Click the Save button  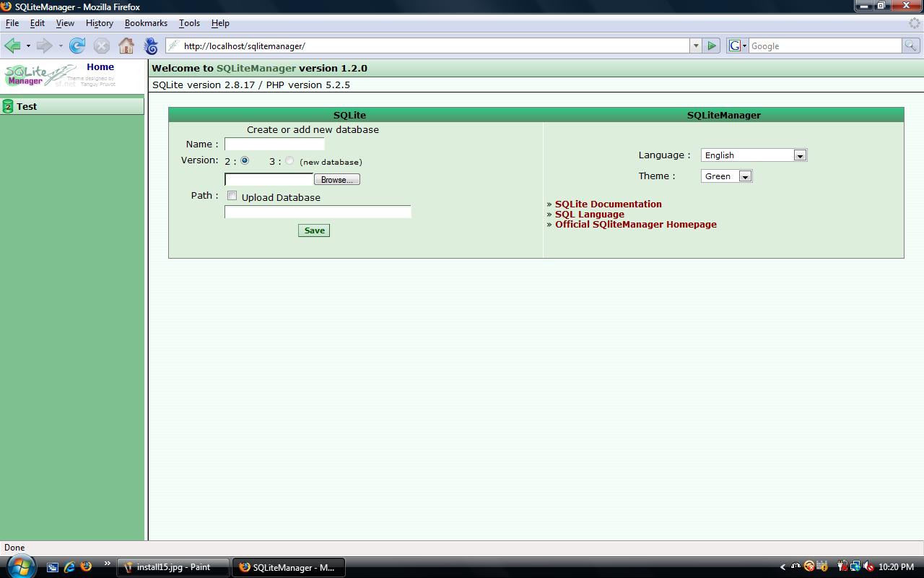tap(314, 230)
